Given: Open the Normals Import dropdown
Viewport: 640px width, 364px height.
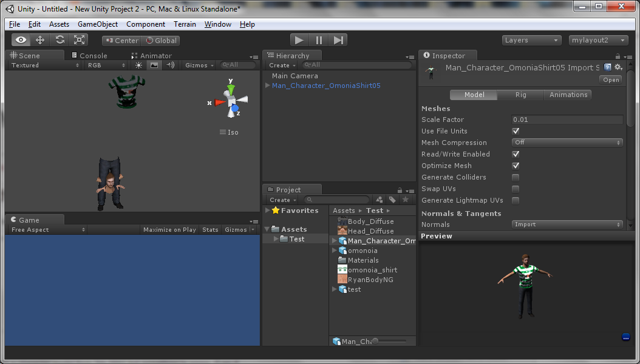Looking at the screenshot, I should pos(567,224).
